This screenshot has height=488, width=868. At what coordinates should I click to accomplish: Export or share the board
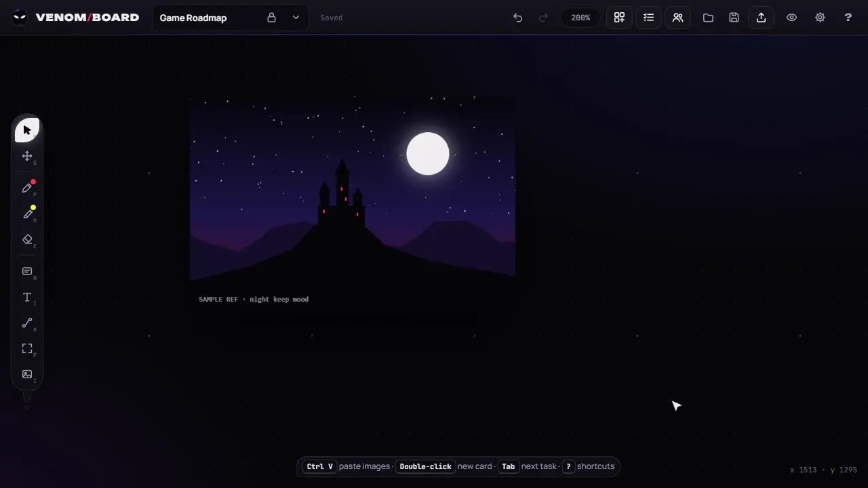click(x=761, y=18)
